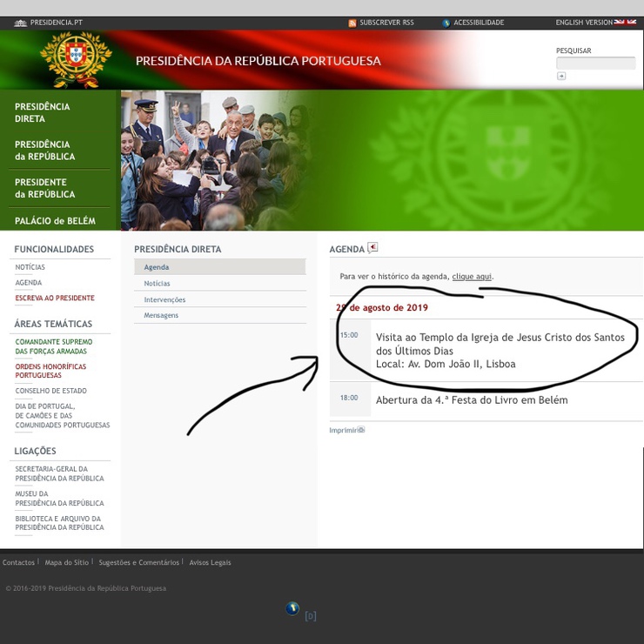Open CONSELHO DE ESTADO link
Image resolution: width=644 pixels, height=644 pixels.
click(x=51, y=391)
